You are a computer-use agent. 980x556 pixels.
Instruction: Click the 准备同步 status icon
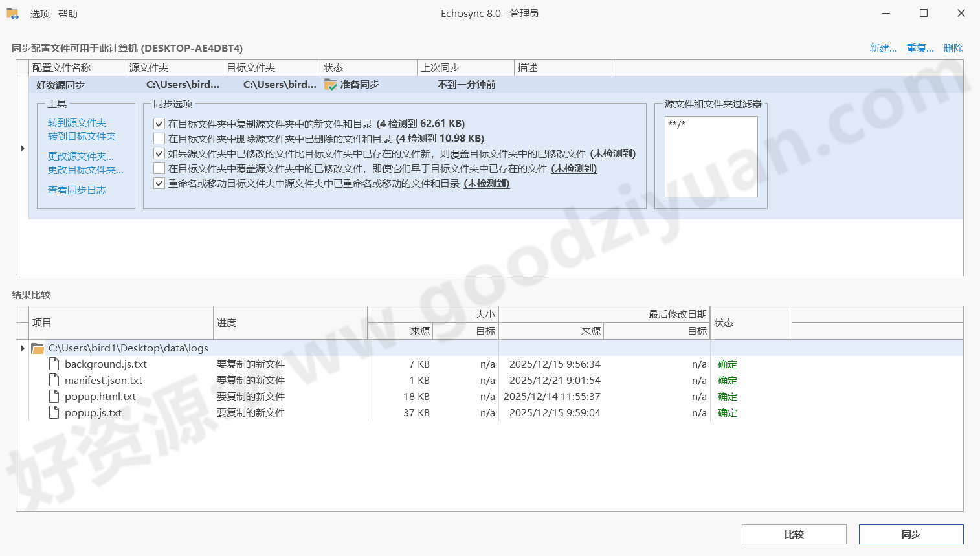330,84
